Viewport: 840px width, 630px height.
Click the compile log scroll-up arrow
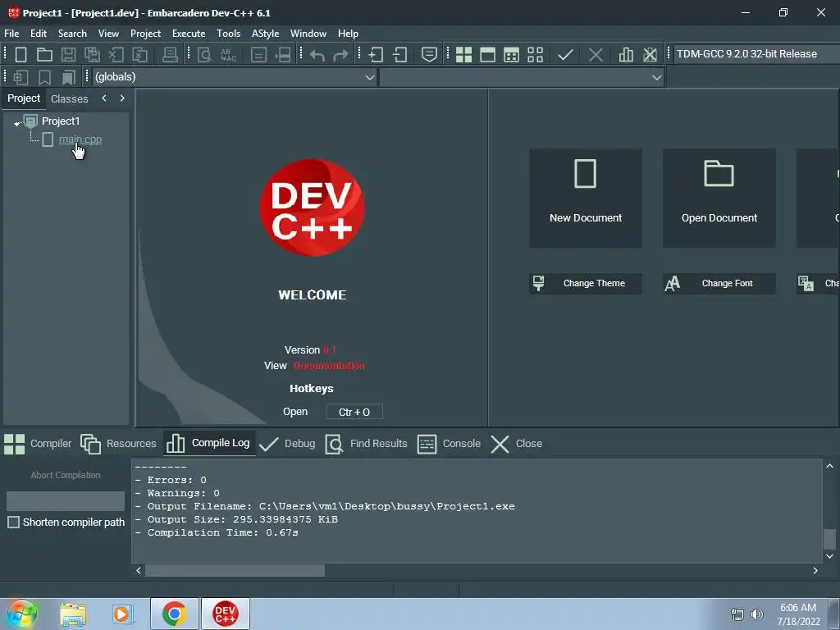[829, 466]
